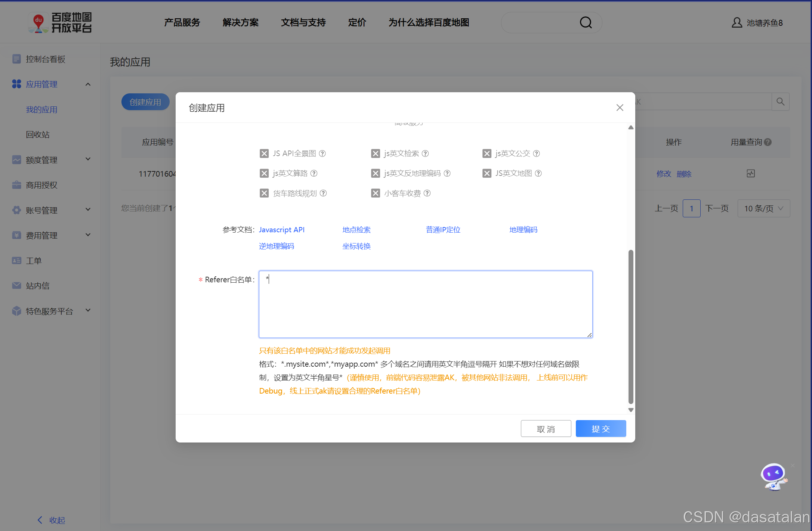Click the help icon next to 用量查询 header

pos(768,142)
